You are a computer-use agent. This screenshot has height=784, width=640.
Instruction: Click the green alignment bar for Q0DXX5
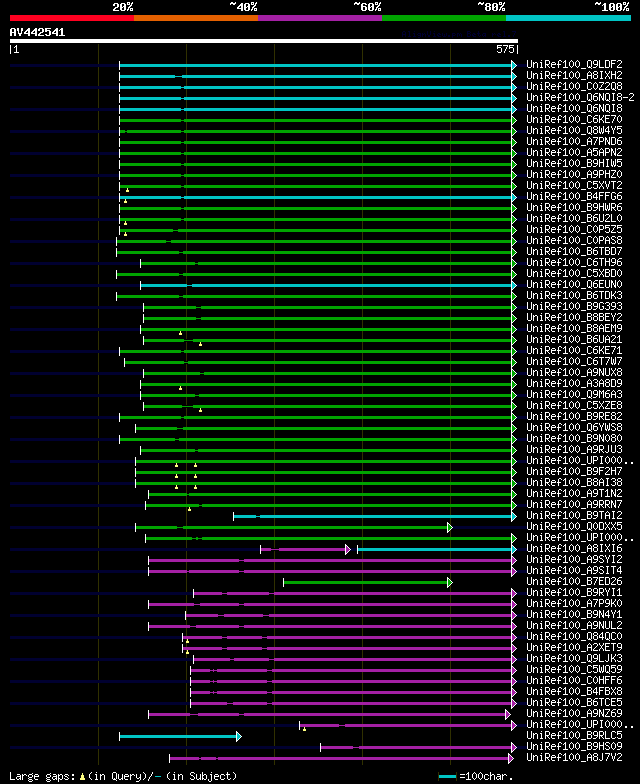click(x=294, y=528)
